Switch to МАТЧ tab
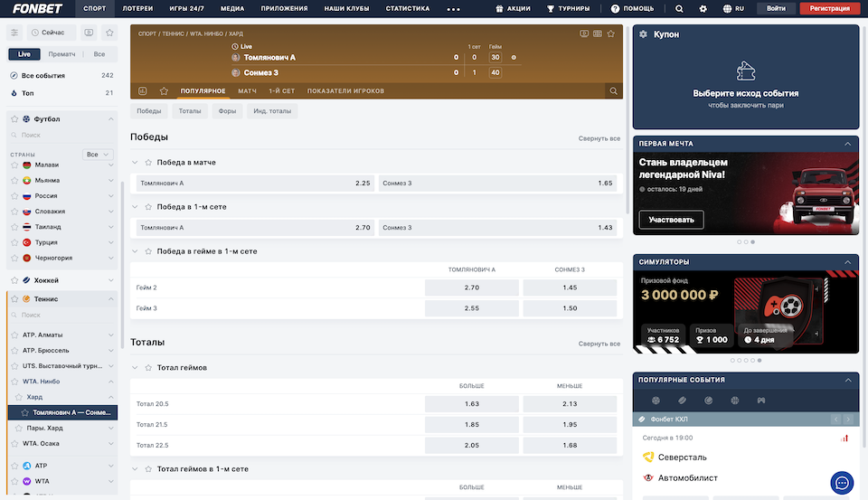This screenshot has width=868, height=500. point(247,90)
